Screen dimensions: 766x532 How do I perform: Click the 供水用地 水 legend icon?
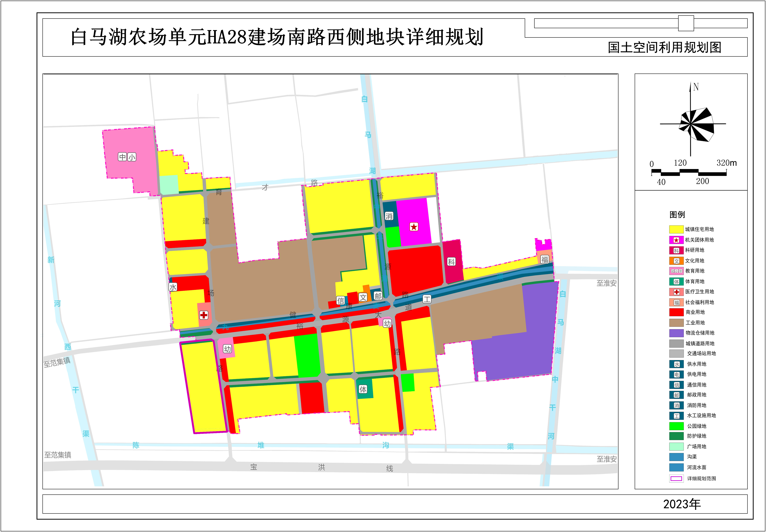tap(677, 364)
